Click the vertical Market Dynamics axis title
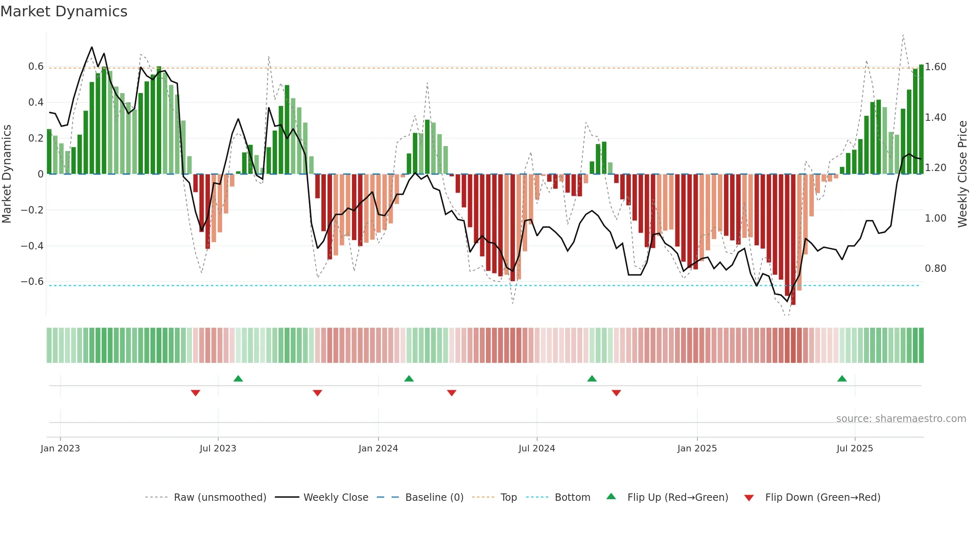This screenshot has width=980, height=551. [x=7, y=174]
